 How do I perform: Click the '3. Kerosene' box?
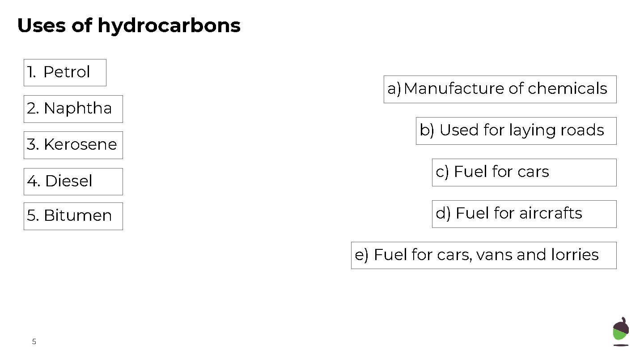pyautogui.click(x=73, y=145)
